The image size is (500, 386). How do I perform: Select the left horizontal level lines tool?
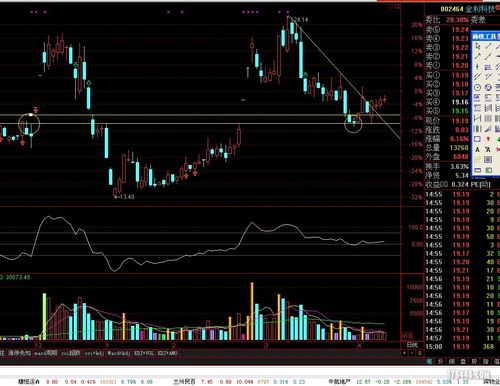[478, 108]
